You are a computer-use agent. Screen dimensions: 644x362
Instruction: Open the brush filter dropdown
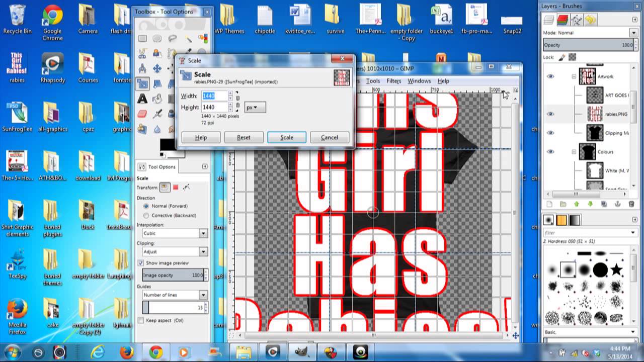click(633, 232)
